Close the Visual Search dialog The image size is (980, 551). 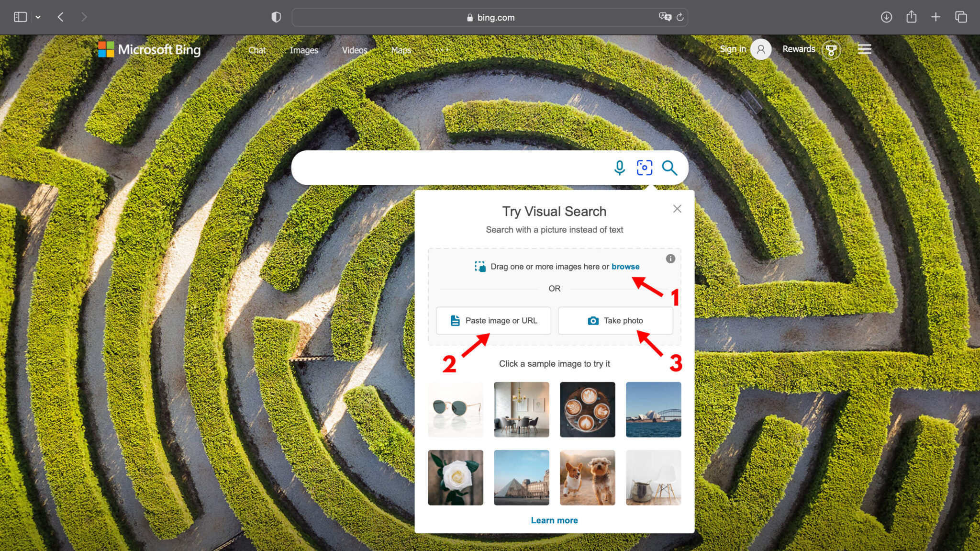coord(677,209)
